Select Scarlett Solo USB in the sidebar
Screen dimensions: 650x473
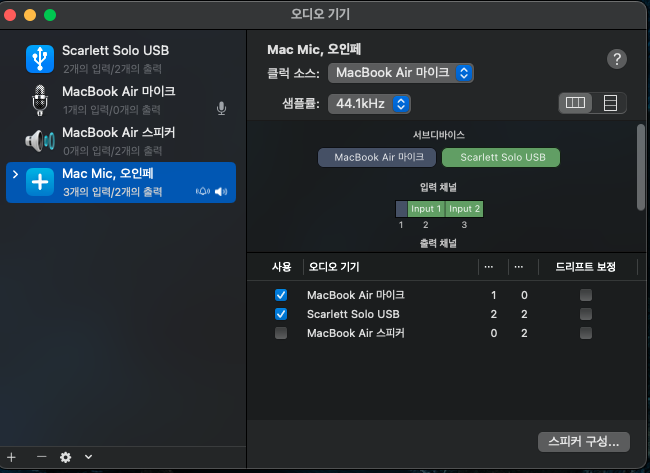tap(121, 59)
